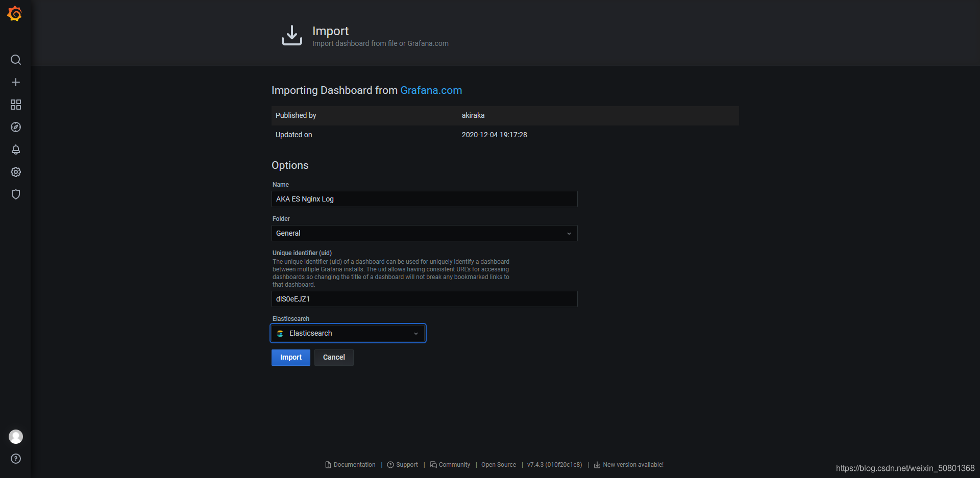Screen dimensions: 980x478
Task: Click the Grafana logo icon
Action: click(x=15, y=14)
